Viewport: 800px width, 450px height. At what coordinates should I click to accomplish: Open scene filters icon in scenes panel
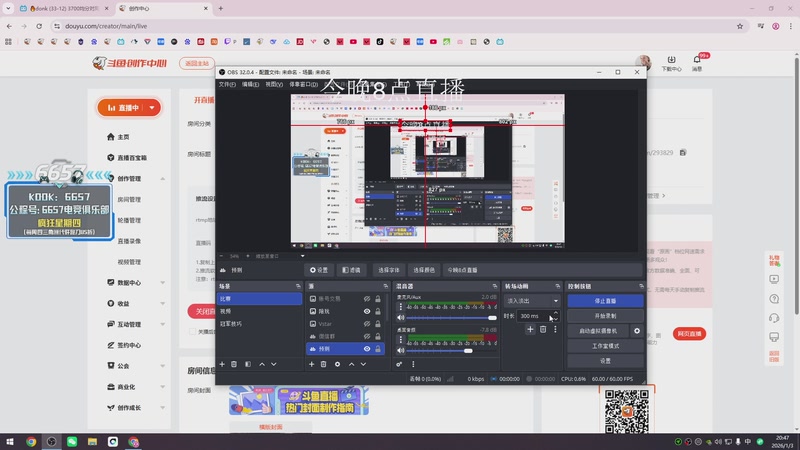[248, 364]
